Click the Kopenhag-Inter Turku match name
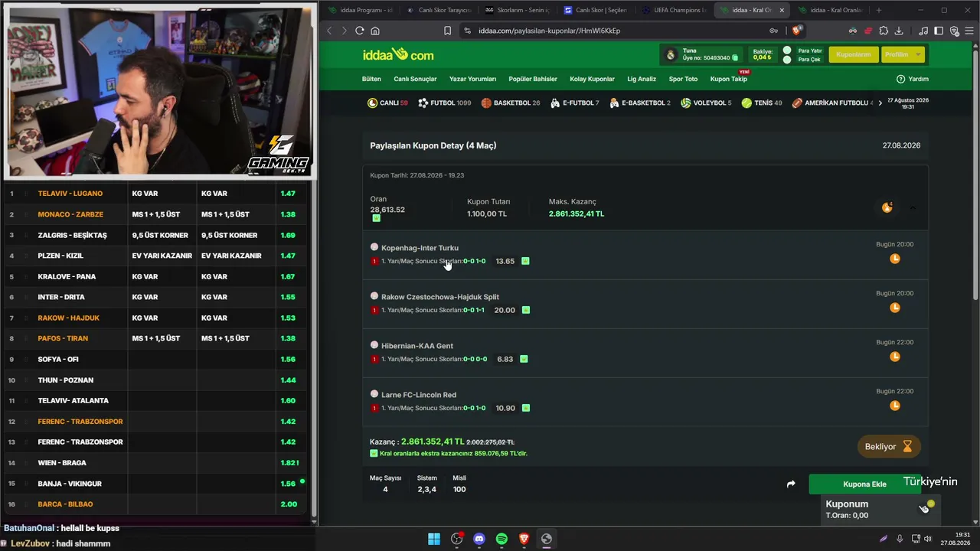The image size is (980, 551). tap(420, 248)
